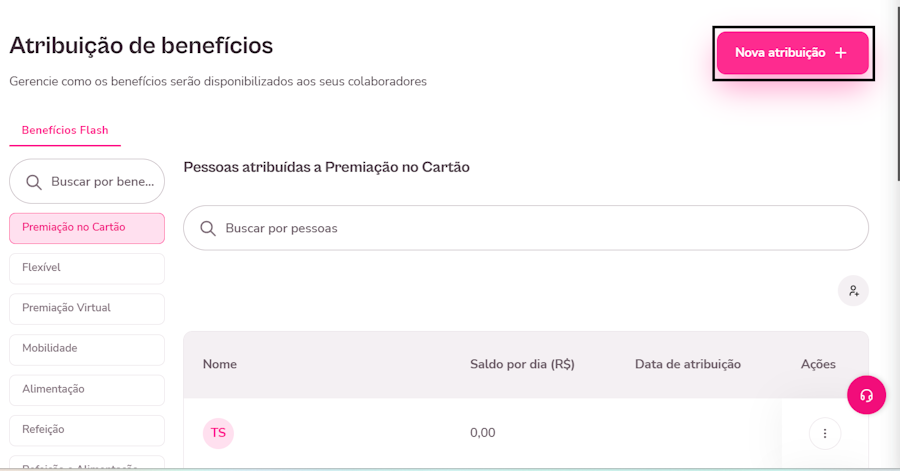
Task: Switch to the Benefícios Flash tab
Action: pos(65,130)
